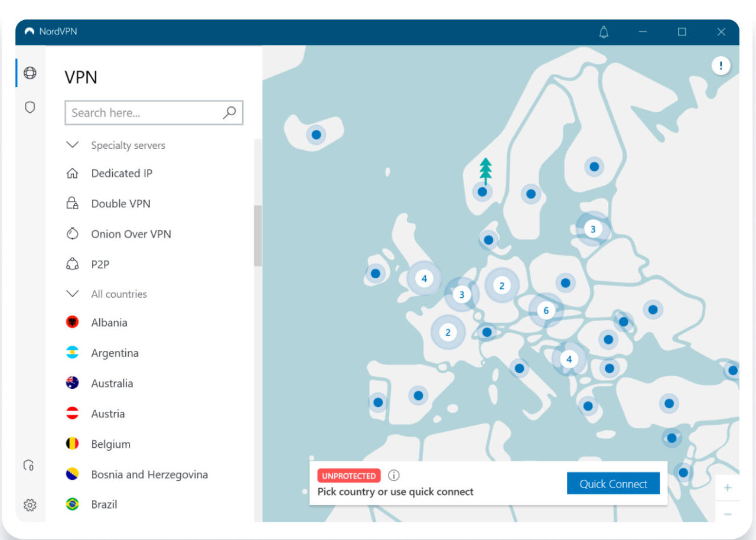Select Onion Over VPN option
The image size is (756, 540).
[x=131, y=234]
